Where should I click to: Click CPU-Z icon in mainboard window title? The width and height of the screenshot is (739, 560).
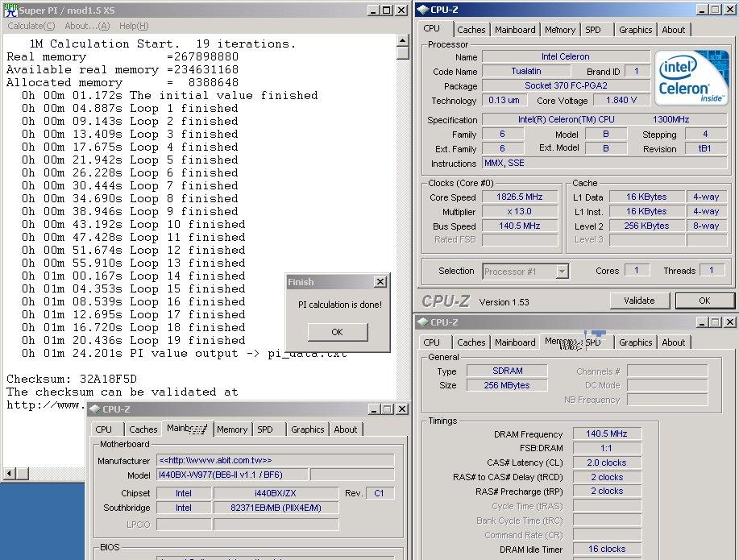tap(95, 409)
